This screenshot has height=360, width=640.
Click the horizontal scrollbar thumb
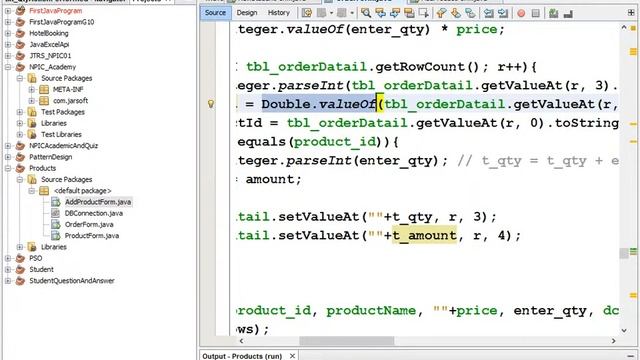tap(347, 340)
